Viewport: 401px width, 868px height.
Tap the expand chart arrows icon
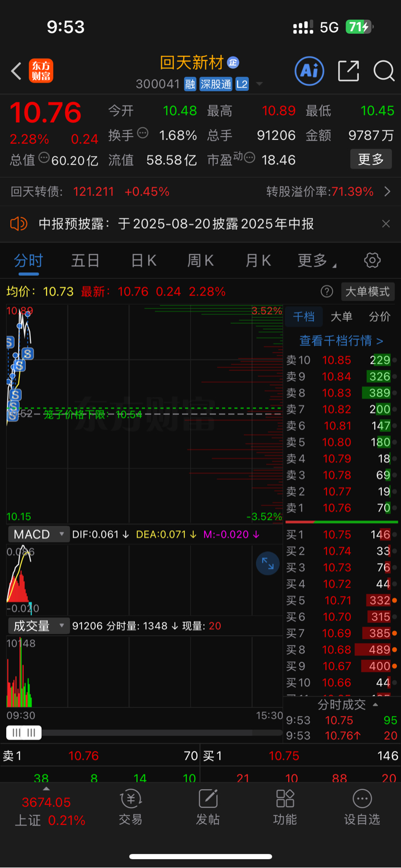(x=268, y=564)
